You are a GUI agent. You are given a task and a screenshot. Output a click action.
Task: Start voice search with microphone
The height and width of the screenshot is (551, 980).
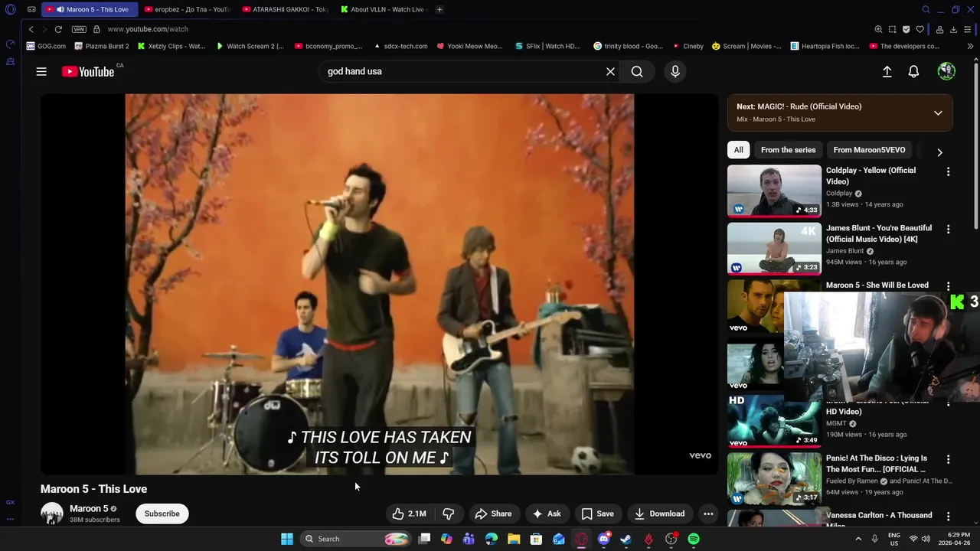click(x=675, y=71)
